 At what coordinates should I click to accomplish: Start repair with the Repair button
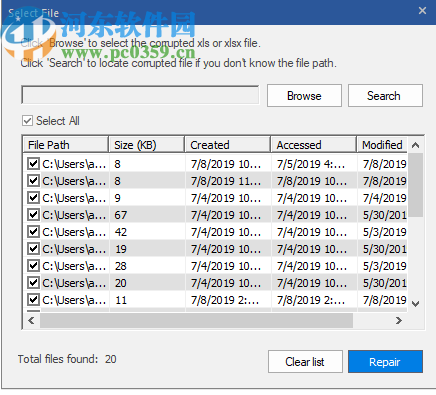[385, 362]
